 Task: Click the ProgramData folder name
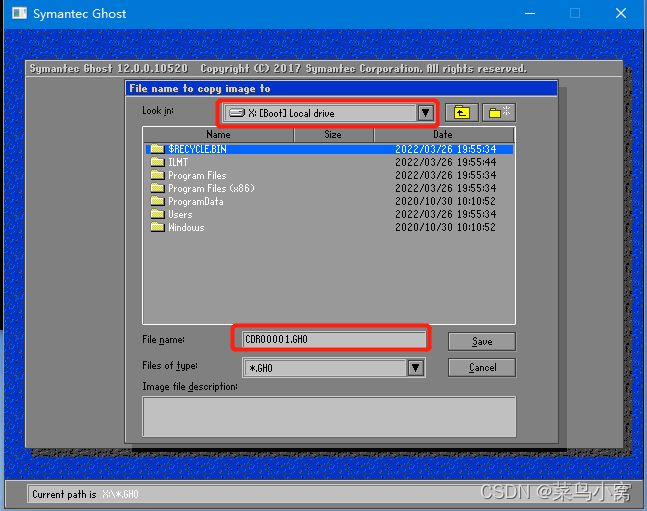tap(196, 201)
